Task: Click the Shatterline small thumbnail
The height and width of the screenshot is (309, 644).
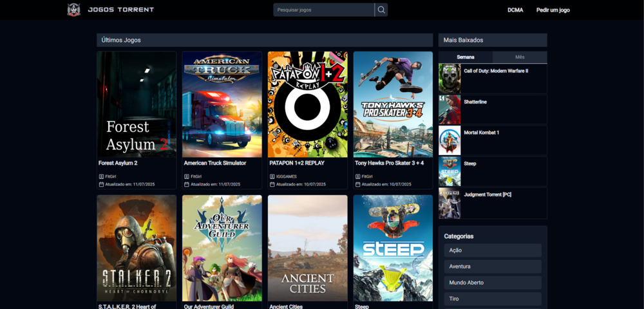Action: pos(450,109)
